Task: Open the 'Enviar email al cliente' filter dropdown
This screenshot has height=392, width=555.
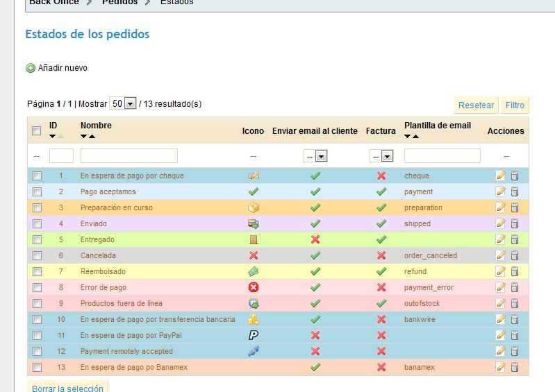Action: tap(315, 156)
